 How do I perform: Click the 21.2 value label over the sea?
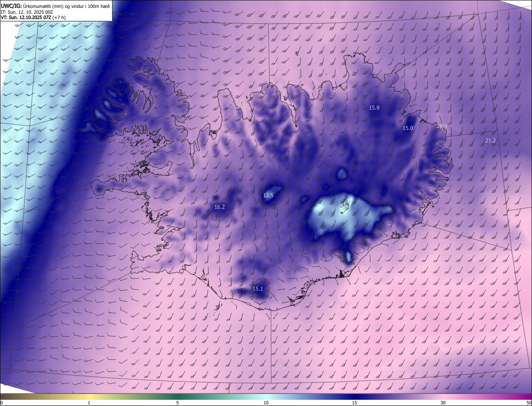pyautogui.click(x=490, y=141)
